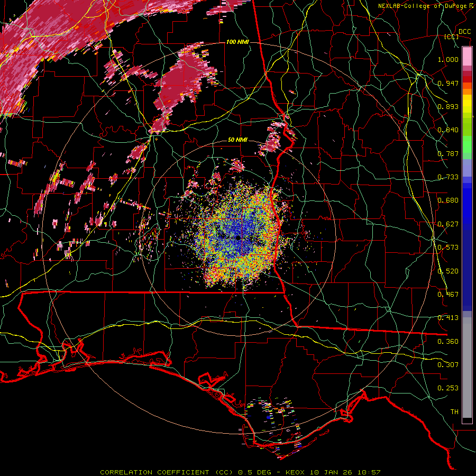Viewport: 476px width, 476px height.
Task: Select the TH threshold label
Action: point(454,412)
